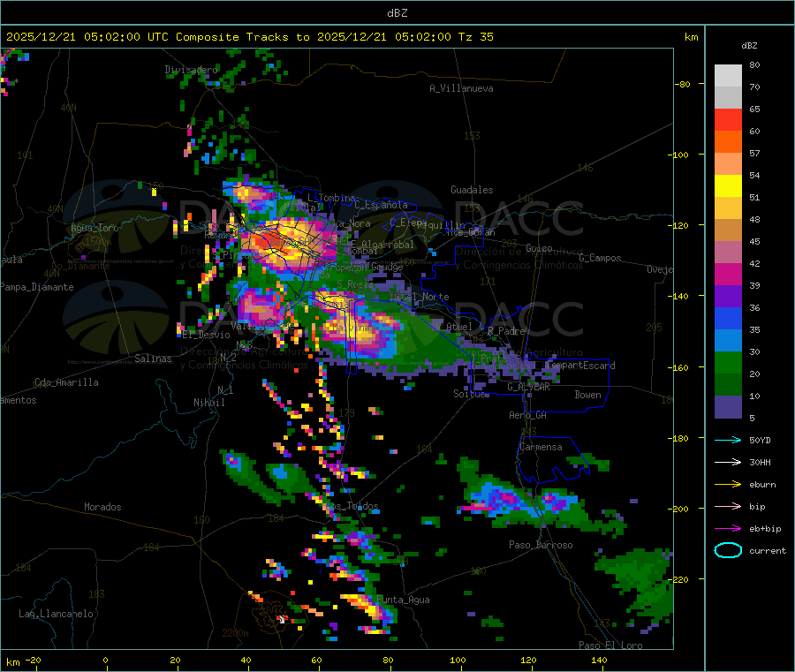This screenshot has width=795, height=672.
Task: Click the Guadales location label
Action: 472,190
